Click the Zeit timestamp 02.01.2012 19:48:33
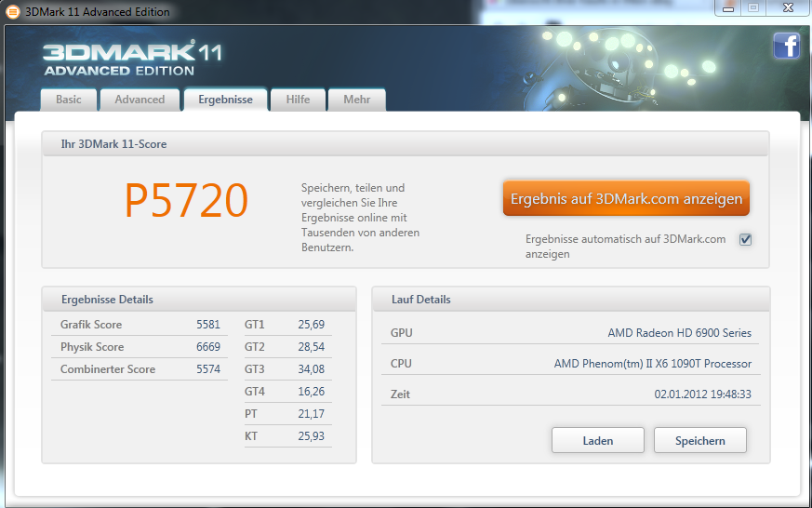 (703, 394)
